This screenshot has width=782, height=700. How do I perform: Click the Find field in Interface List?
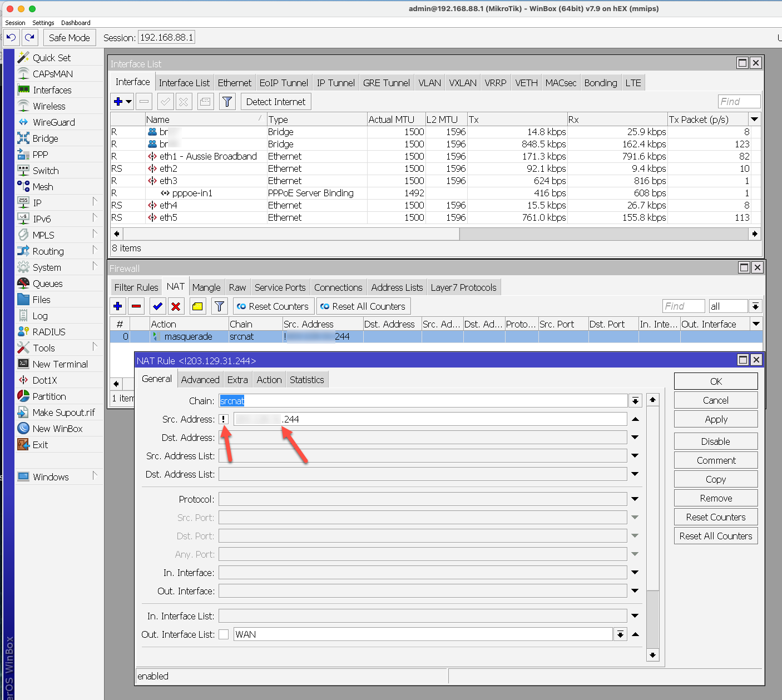tap(739, 101)
